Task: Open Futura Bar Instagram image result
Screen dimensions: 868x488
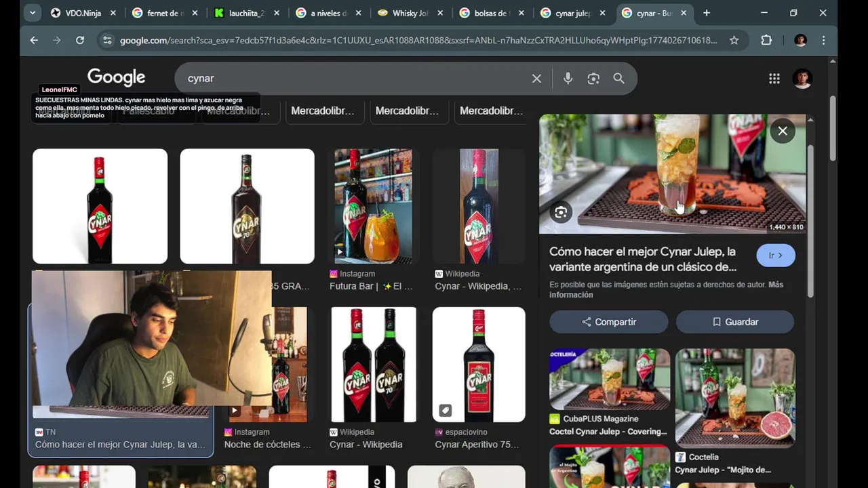Action: (x=373, y=206)
